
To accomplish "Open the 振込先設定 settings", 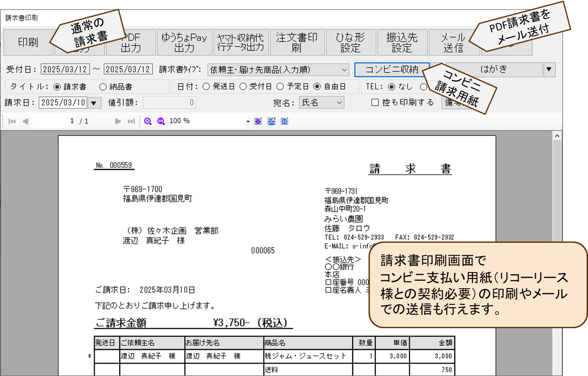I will pyautogui.click(x=402, y=42).
